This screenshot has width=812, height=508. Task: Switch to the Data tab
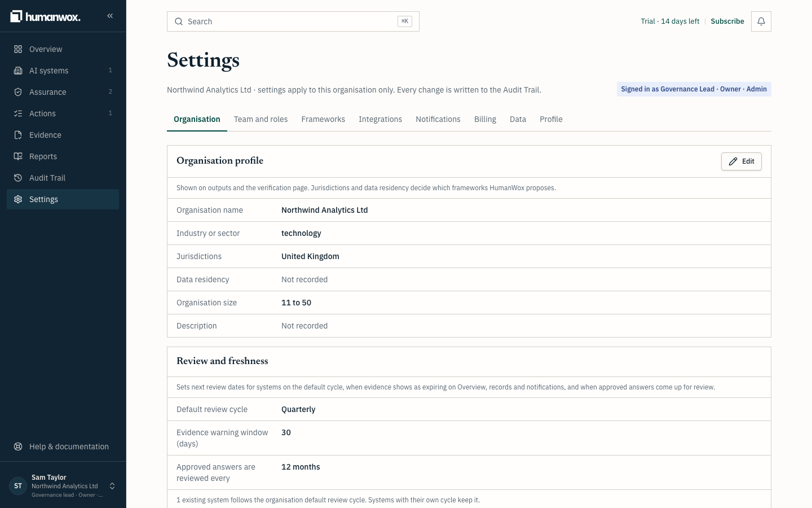518,119
